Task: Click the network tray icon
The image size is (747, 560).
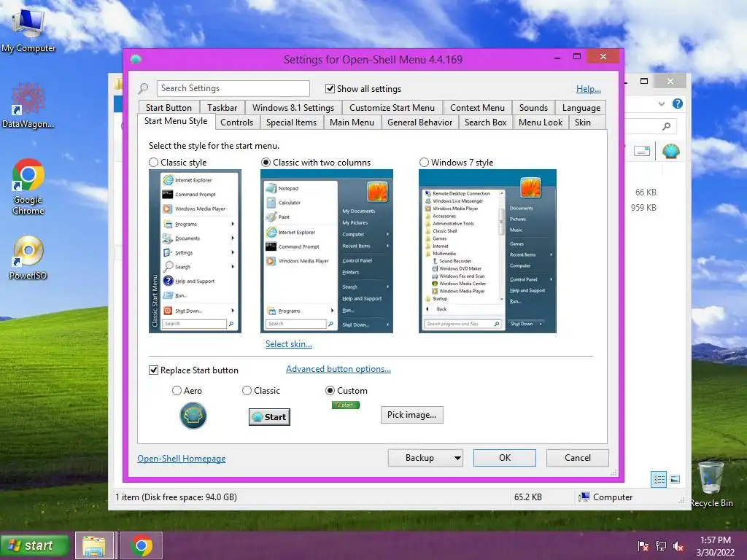Action: [661, 545]
